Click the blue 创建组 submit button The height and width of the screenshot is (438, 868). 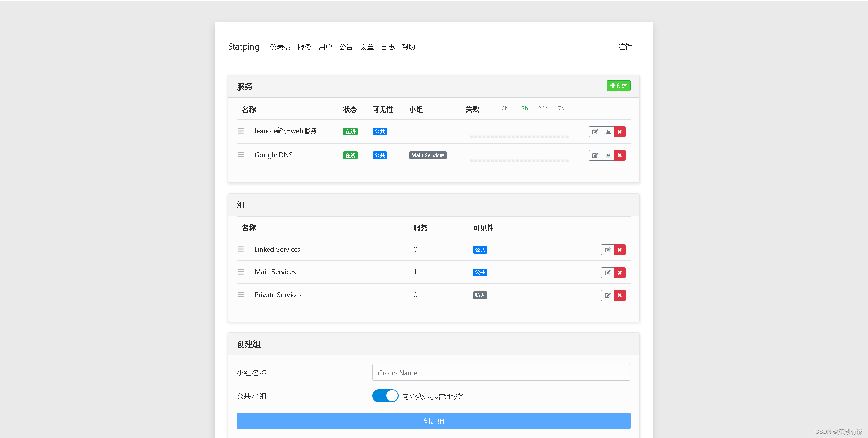pyautogui.click(x=433, y=421)
